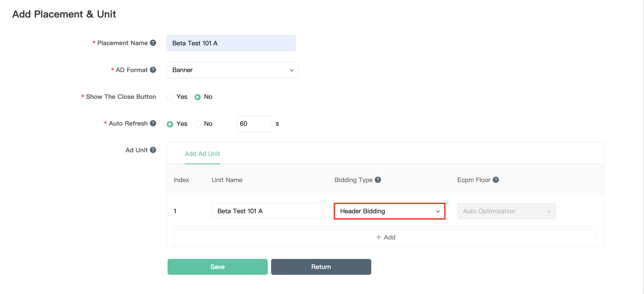Select Yes for Show The Close Button
The image size is (644, 294).
170,97
